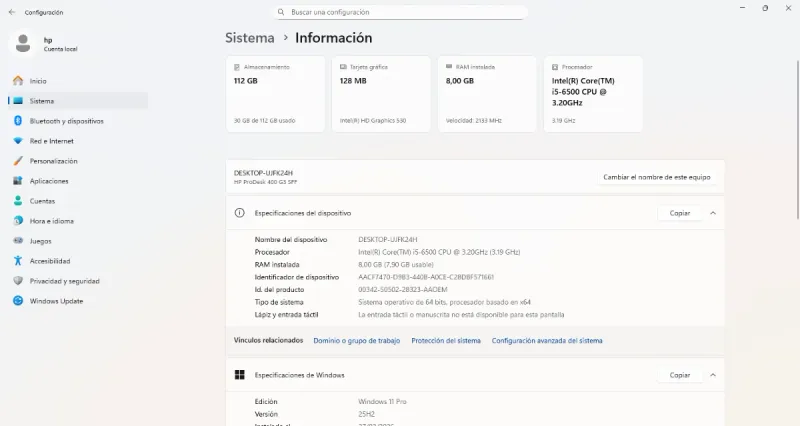Click the Cuentas person icon
This screenshot has width=800, height=426.
(18, 201)
